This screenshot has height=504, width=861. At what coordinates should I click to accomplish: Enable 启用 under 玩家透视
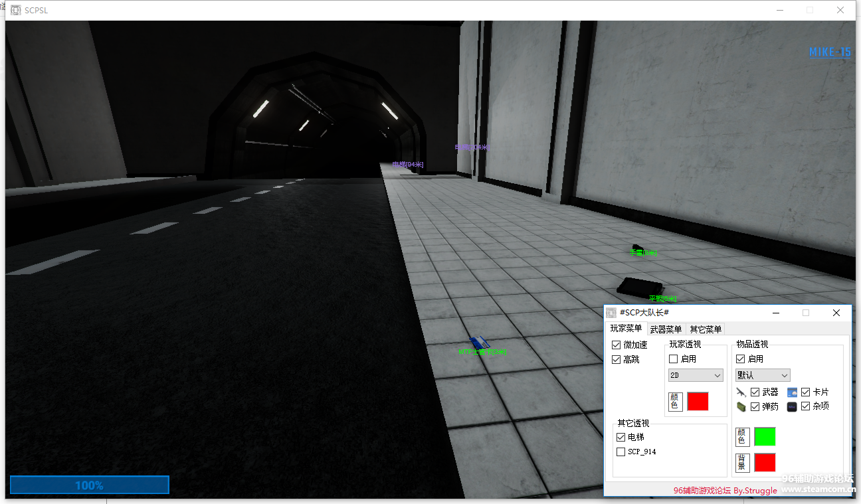tap(674, 359)
